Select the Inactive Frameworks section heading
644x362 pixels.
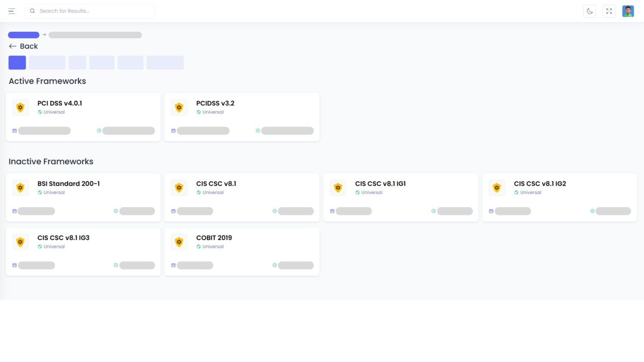pos(51,161)
